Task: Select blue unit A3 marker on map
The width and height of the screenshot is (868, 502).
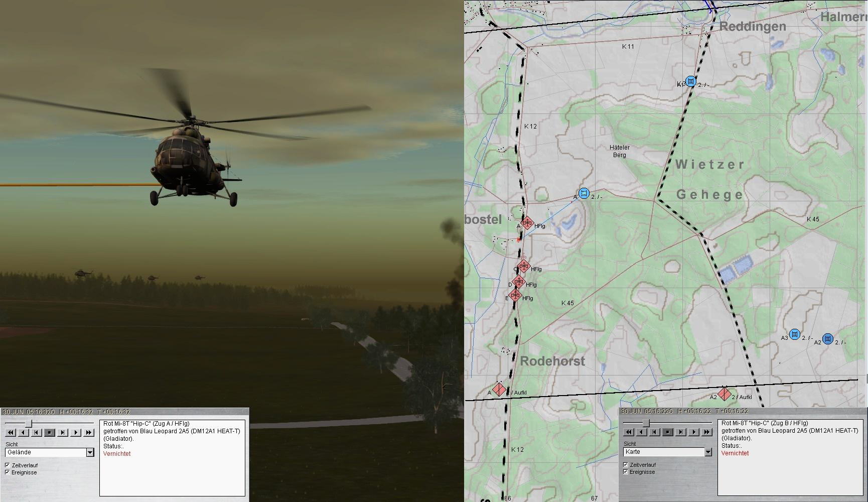Action: 794,334
